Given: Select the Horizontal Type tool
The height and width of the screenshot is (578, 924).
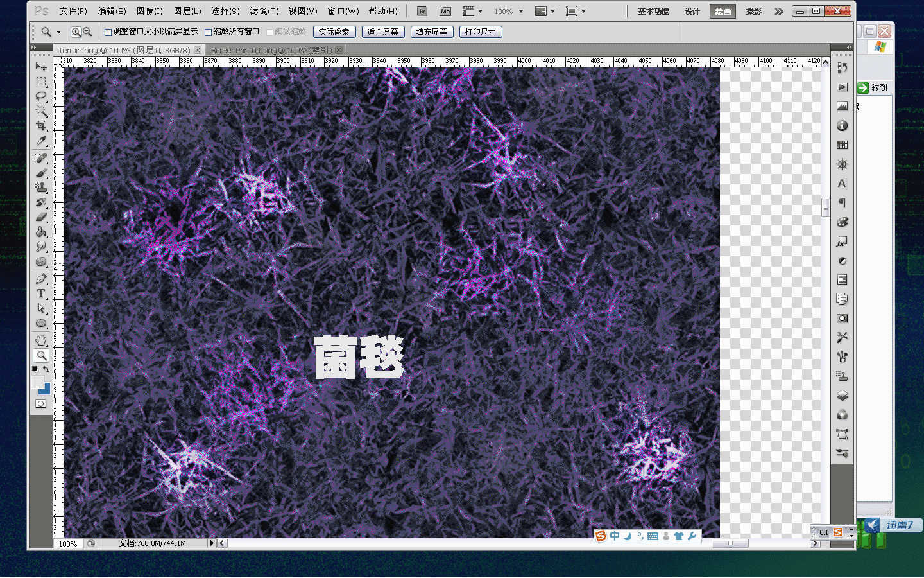Looking at the screenshot, I should tap(41, 293).
